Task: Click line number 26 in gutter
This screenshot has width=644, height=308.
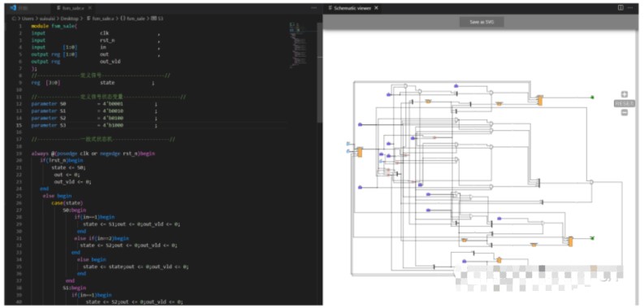Action: (19, 202)
